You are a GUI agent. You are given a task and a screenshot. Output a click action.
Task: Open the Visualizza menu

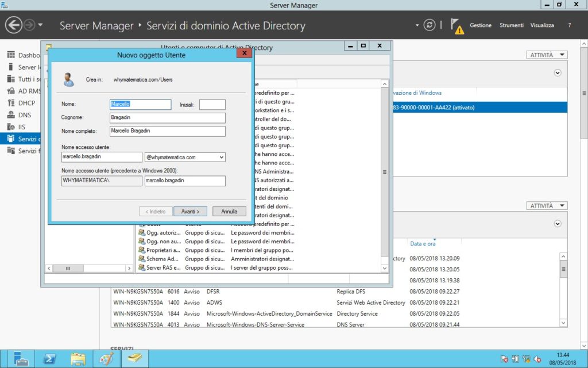click(542, 25)
